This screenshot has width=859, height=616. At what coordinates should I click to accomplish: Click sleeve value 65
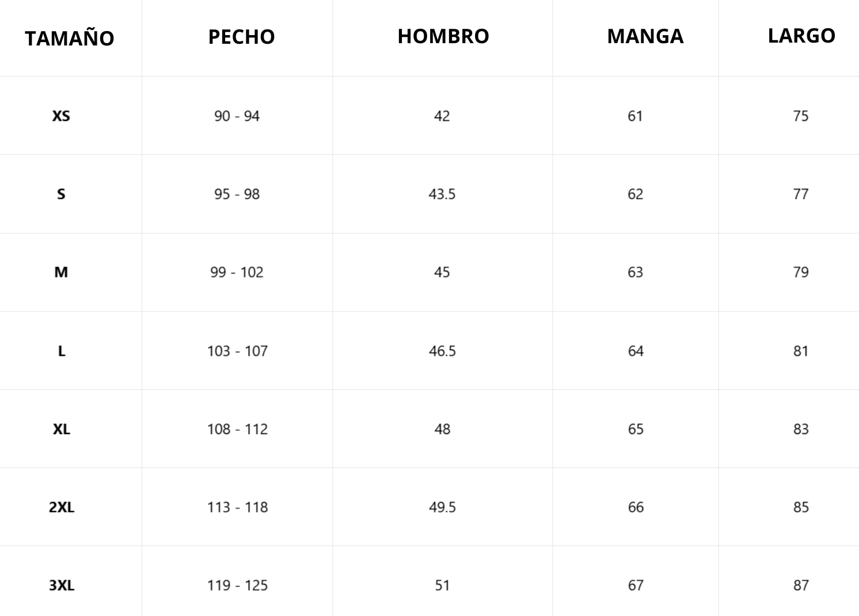coord(636,429)
